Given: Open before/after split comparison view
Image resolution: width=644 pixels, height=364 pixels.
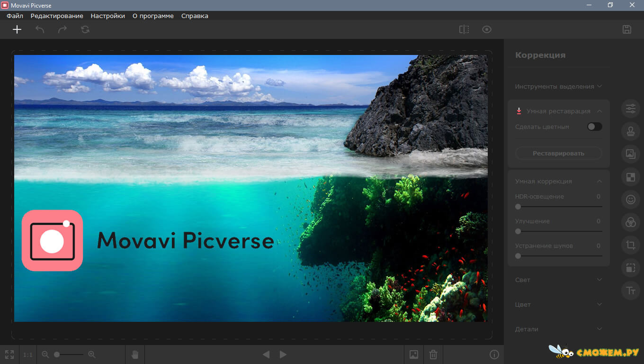Looking at the screenshot, I should click(x=464, y=29).
